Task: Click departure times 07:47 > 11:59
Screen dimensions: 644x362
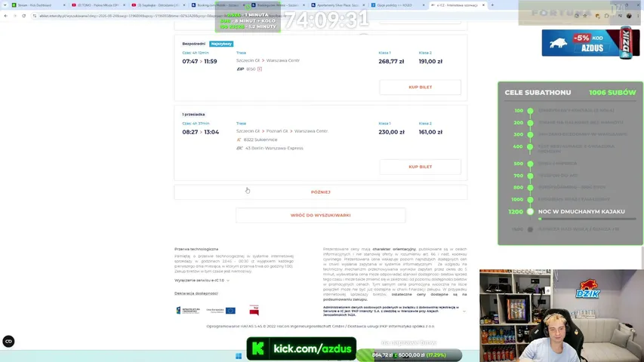Action: [199, 61]
